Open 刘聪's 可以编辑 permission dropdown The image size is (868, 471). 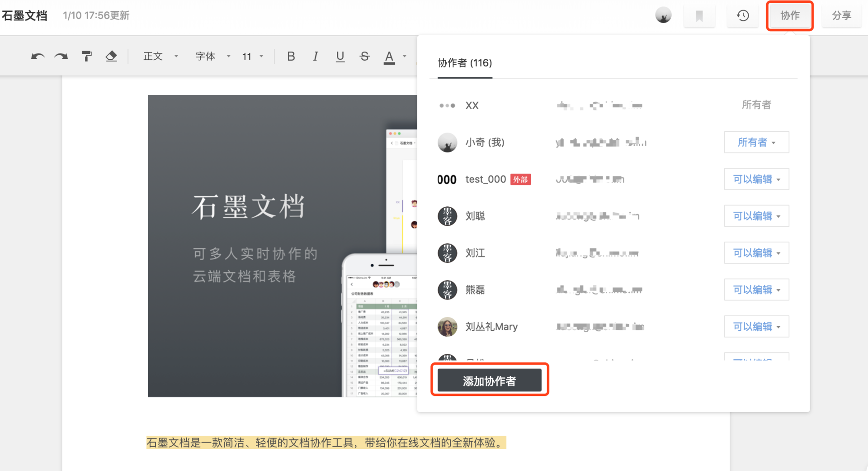click(756, 216)
